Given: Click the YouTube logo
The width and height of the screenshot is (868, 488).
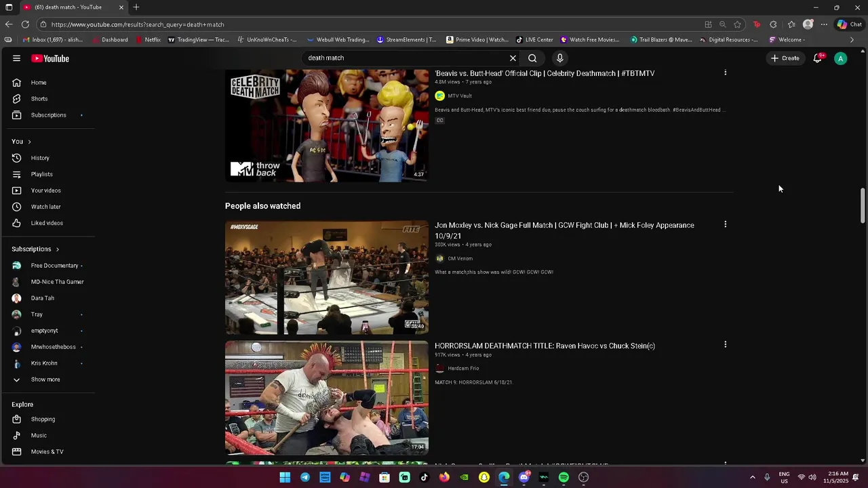Looking at the screenshot, I should point(50,58).
